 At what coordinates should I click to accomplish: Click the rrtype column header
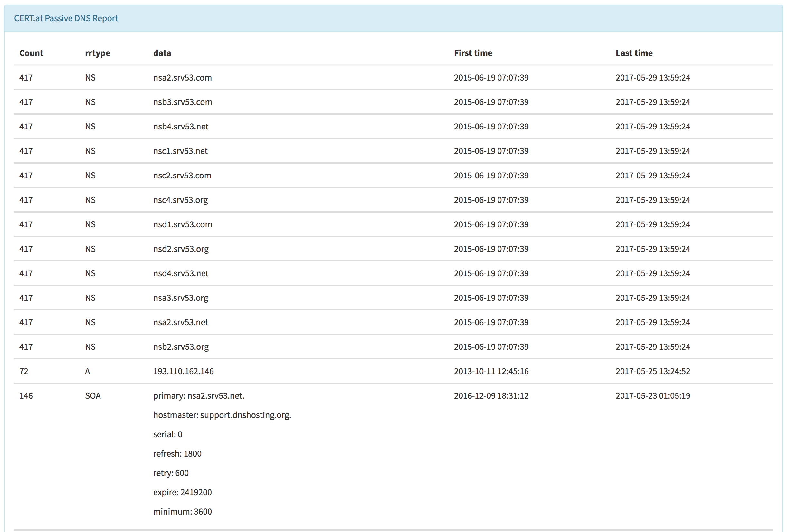pos(97,53)
